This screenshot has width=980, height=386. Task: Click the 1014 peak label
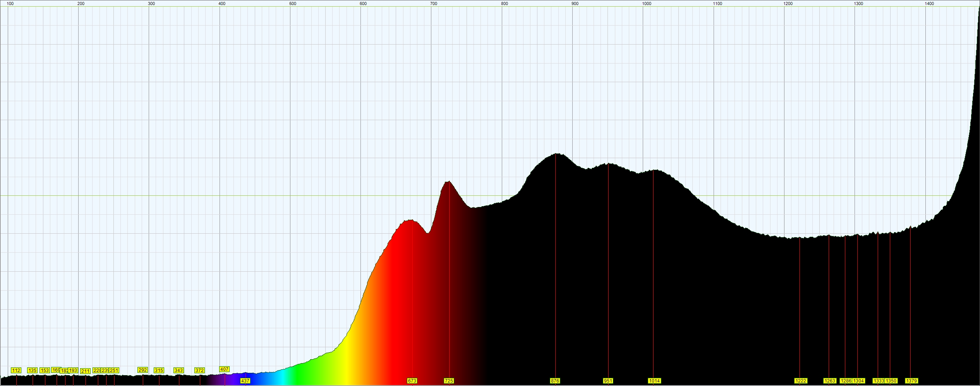654,381
